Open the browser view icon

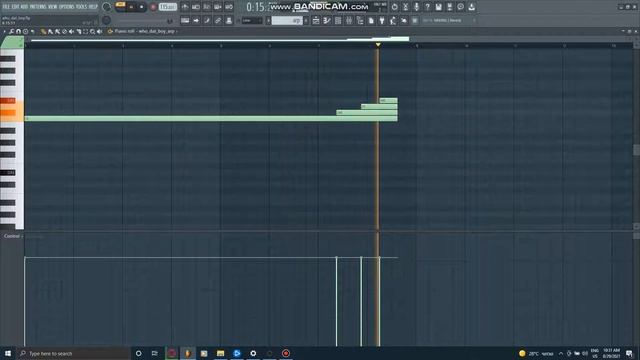point(360,20)
